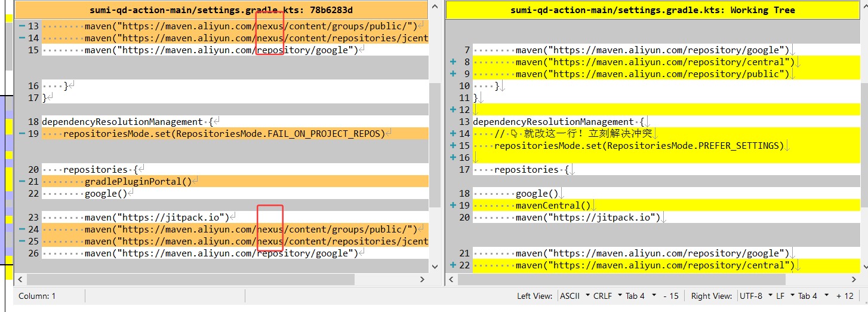Open the left view Tab 4 dropdown
The image size is (868, 312).
(x=641, y=296)
